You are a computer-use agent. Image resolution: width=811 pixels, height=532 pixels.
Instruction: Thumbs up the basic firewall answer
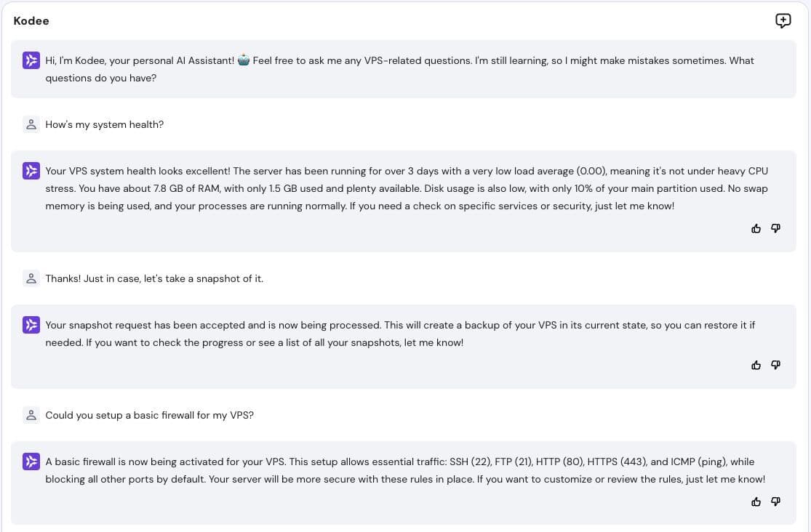click(756, 501)
